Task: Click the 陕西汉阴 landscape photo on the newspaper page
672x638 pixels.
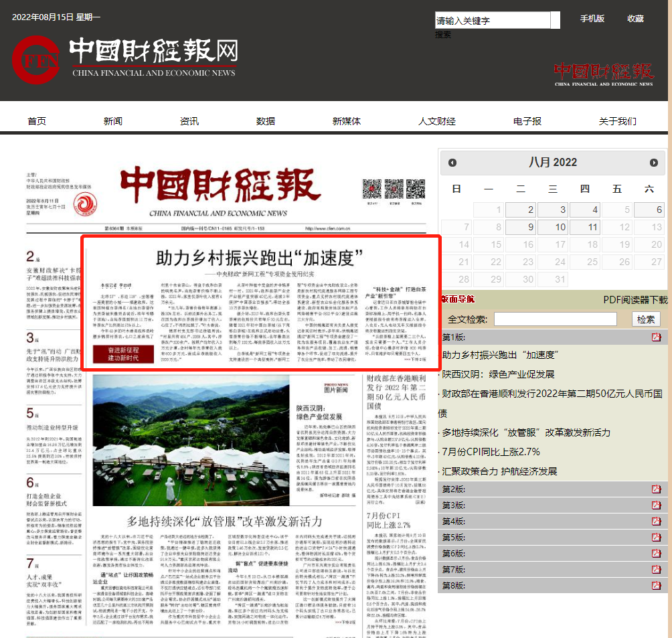Action: coord(191,441)
